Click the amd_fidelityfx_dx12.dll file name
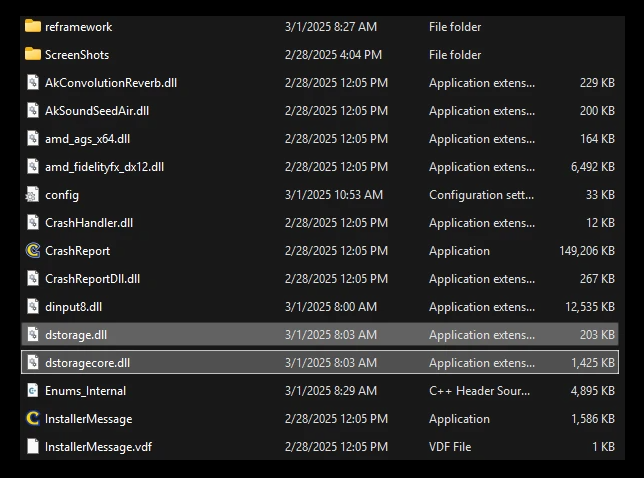The image size is (644, 478). click(104, 167)
